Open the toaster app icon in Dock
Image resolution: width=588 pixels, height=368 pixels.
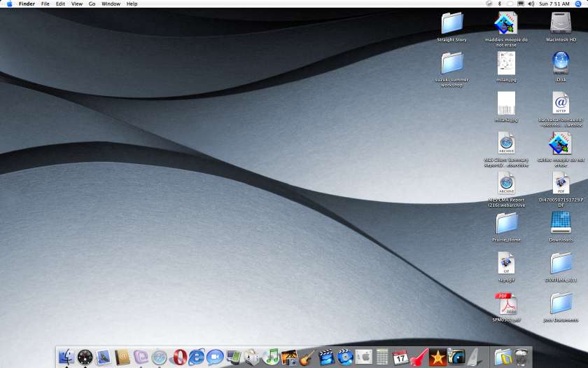pyautogui.click(x=252, y=357)
